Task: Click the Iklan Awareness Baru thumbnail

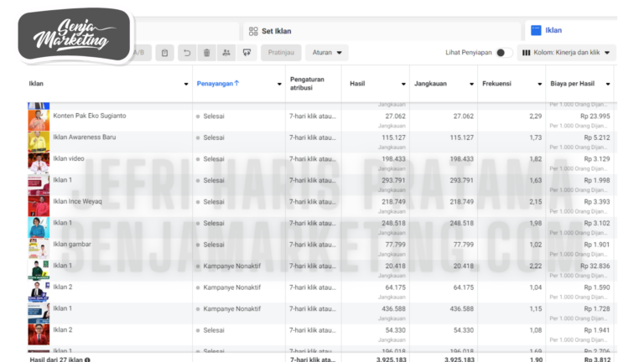Action: (x=38, y=139)
